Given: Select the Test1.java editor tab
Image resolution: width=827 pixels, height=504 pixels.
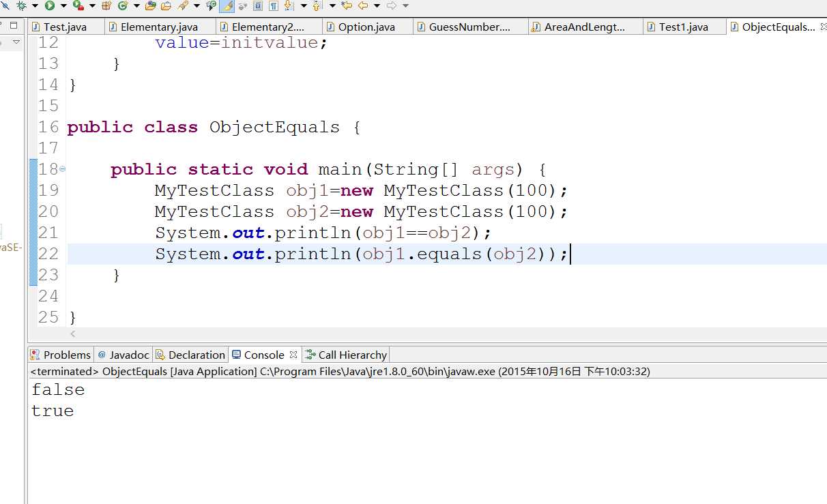Looking at the screenshot, I should (x=684, y=27).
